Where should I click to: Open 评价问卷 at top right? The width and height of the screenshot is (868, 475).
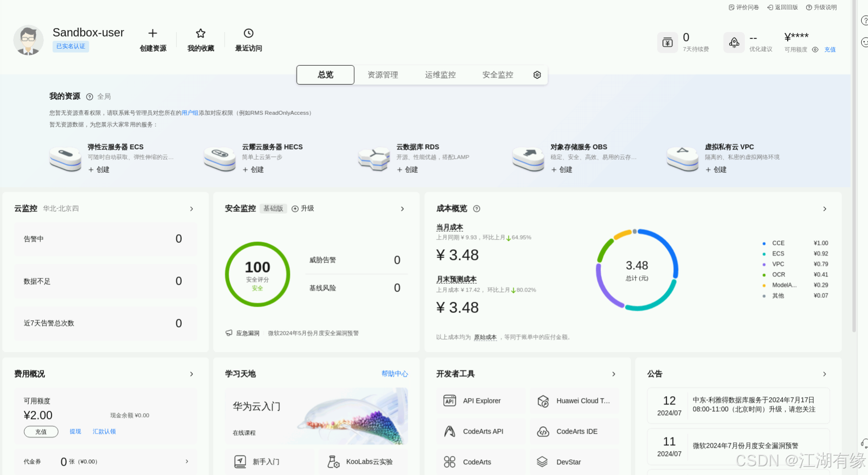pyautogui.click(x=744, y=7)
